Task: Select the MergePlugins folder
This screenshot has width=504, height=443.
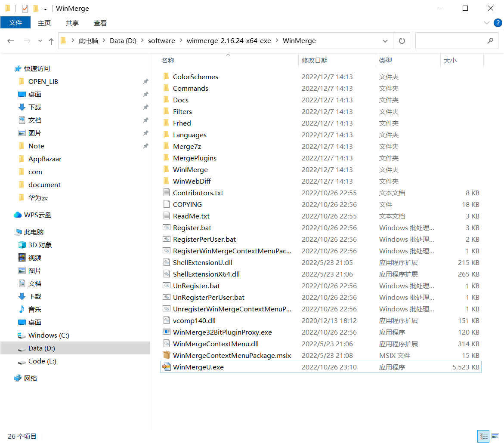Action: (195, 158)
